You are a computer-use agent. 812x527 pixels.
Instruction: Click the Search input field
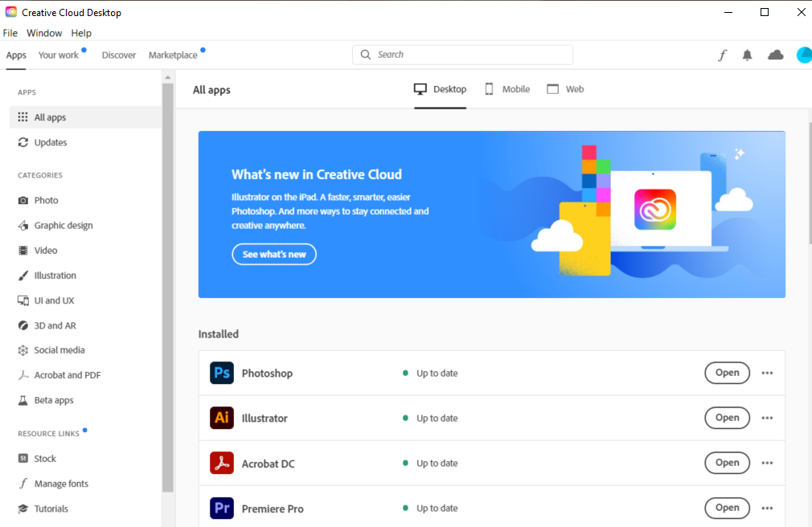pyautogui.click(x=462, y=55)
